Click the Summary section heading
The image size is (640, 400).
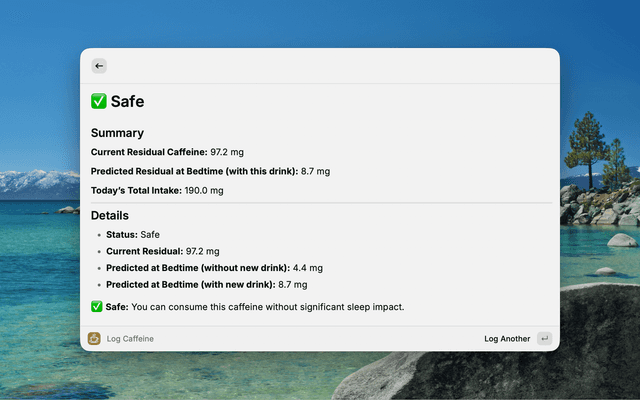tap(117, 133)
